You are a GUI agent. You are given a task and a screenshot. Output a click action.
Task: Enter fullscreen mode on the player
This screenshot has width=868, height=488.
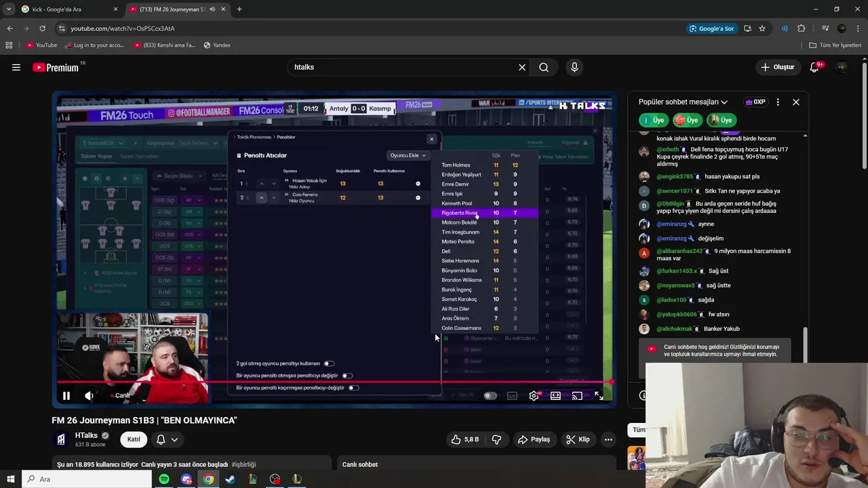[x=599, y=396]
